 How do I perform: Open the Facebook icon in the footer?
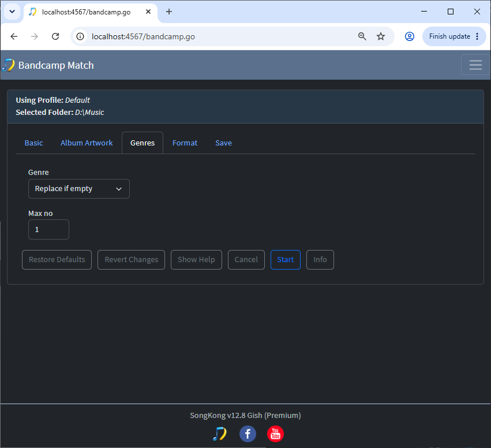click(248, 434)
